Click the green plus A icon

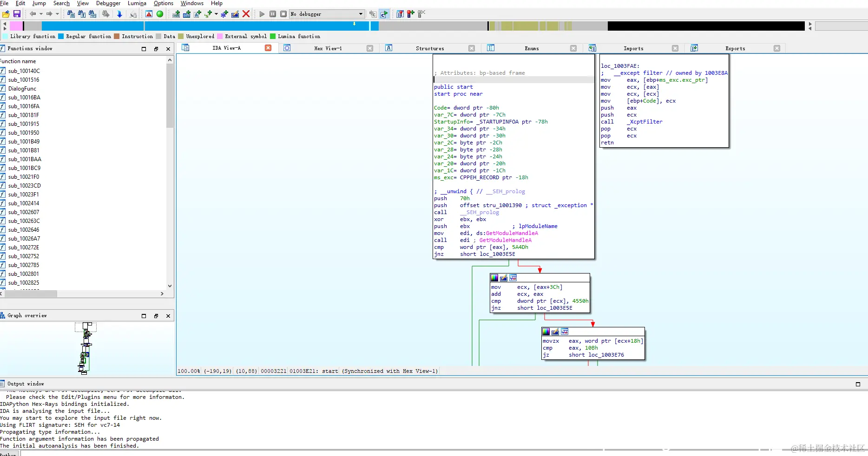pos(197,14)
